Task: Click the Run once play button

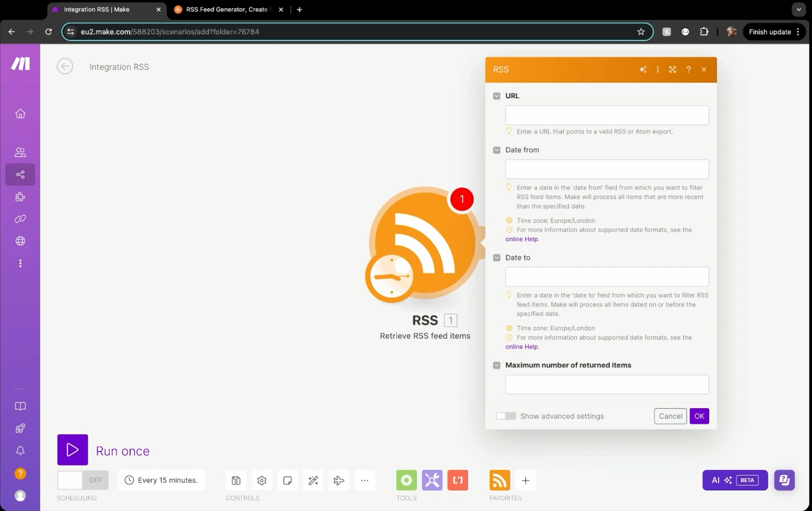Action: pos(73,450)
